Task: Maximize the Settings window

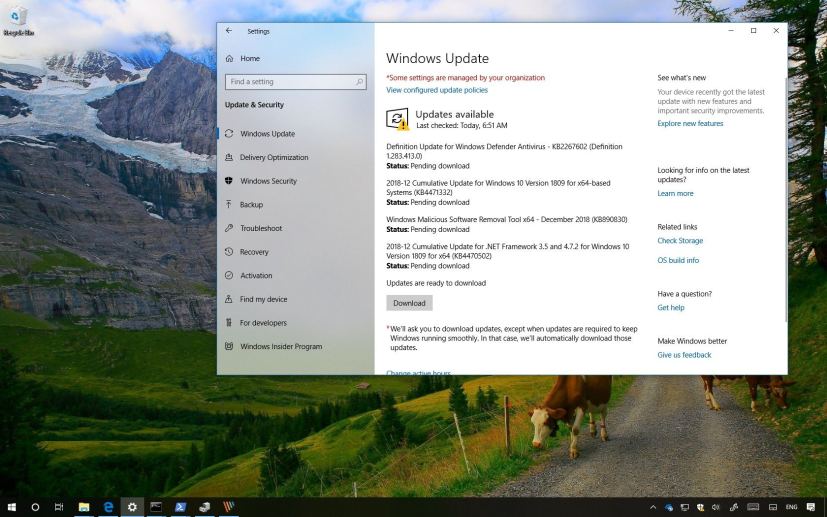Action: (754, 31)
